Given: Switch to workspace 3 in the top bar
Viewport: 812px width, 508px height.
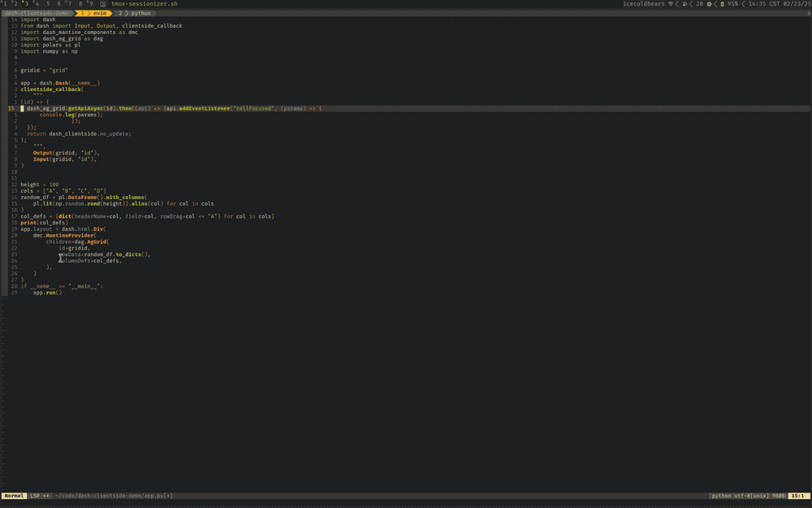Looking at the screenshot, I should pyautogui.click(x=26, y=3).
